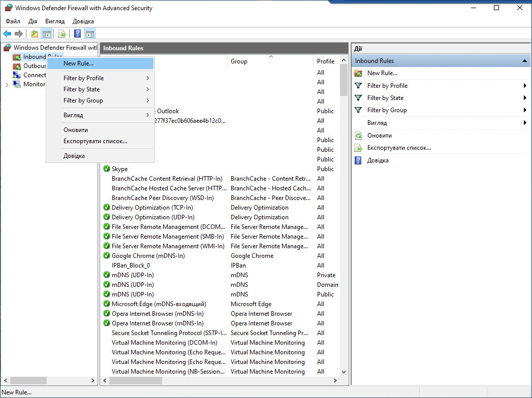
Task: Click the console tree horizontal scrollbar left arrow
Action: [6, 381]
